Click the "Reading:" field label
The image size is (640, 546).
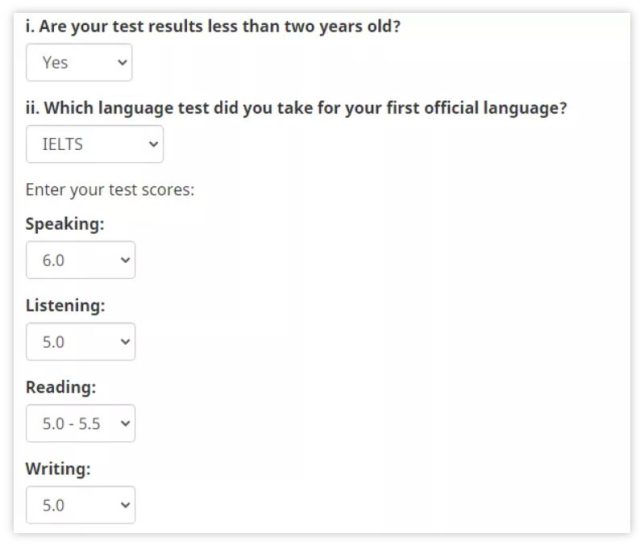pyautogui.click(x=60, y=387)
